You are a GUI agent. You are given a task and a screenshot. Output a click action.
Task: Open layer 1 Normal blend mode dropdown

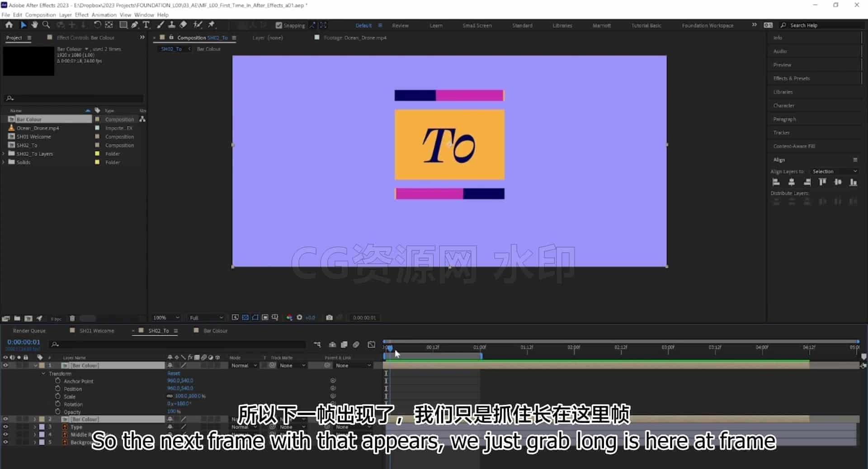(x=244, y=365)
